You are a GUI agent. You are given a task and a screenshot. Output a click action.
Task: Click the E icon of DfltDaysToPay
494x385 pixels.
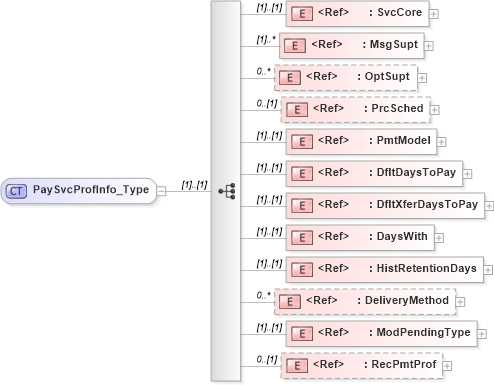point(302,174)
